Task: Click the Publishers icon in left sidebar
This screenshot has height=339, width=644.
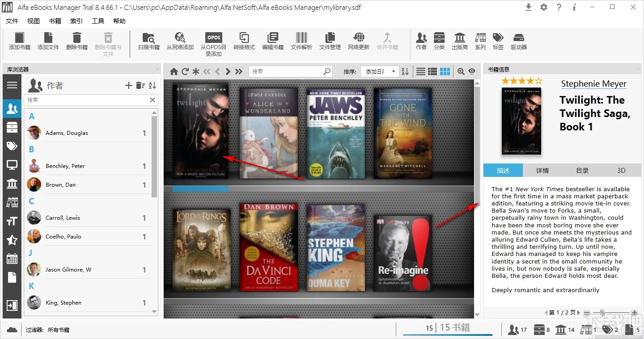Action: point(12,184)
